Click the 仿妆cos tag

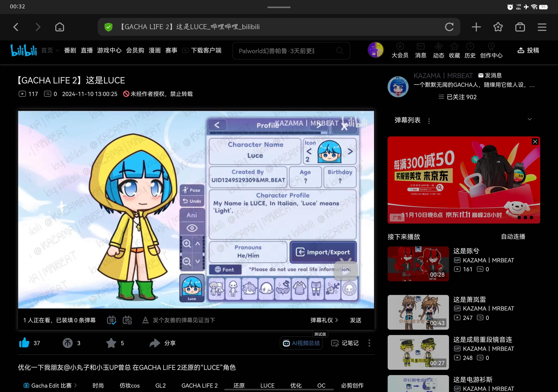pyautogui.click(x=130, y=385)
